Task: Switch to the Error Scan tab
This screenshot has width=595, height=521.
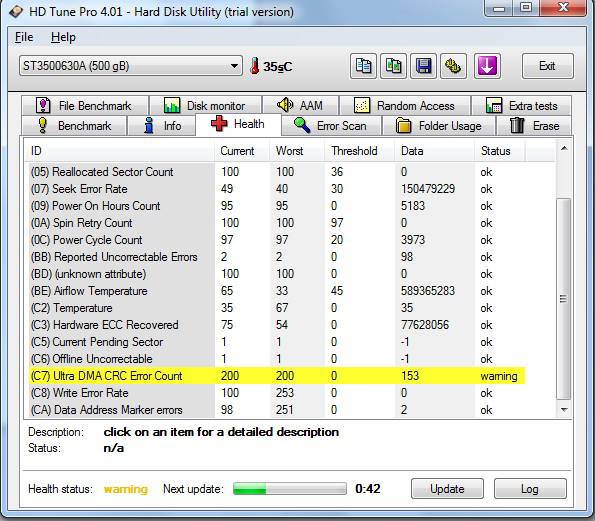Action: (x=331, y=126)
